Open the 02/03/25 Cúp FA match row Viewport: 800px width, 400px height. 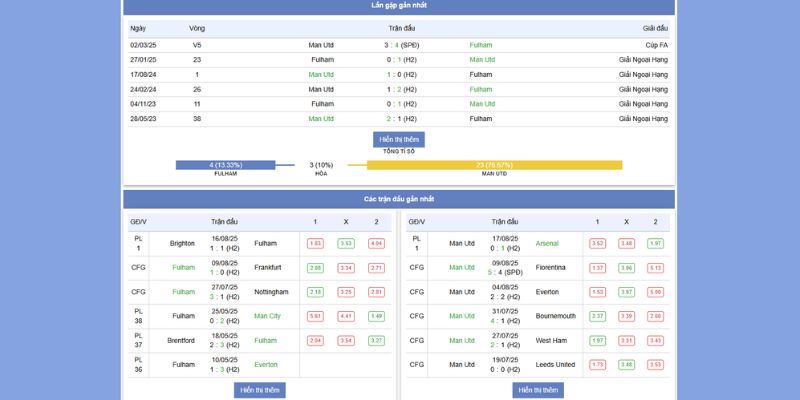[x=399, y=45]
